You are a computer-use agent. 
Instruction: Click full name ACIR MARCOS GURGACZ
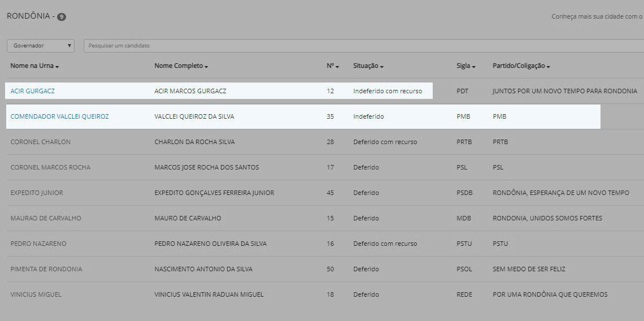click(x=190, y=91)
